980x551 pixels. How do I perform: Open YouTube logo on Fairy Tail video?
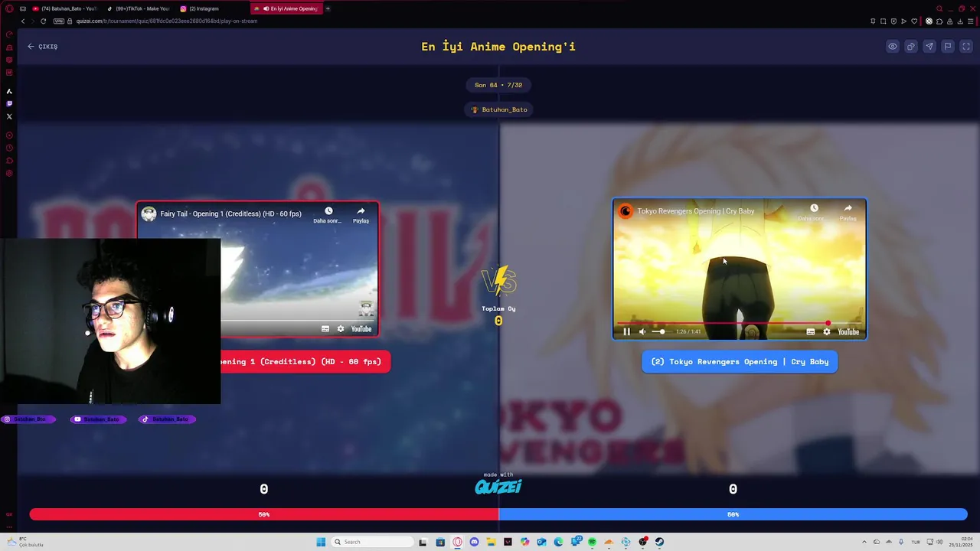(361, 329)
